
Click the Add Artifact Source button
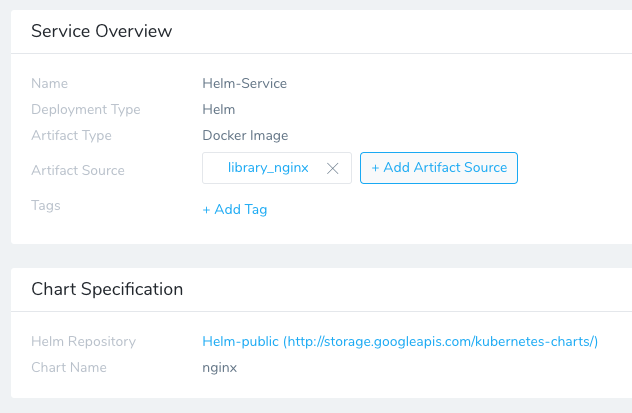pyautogui.click(x=439, y=168)
